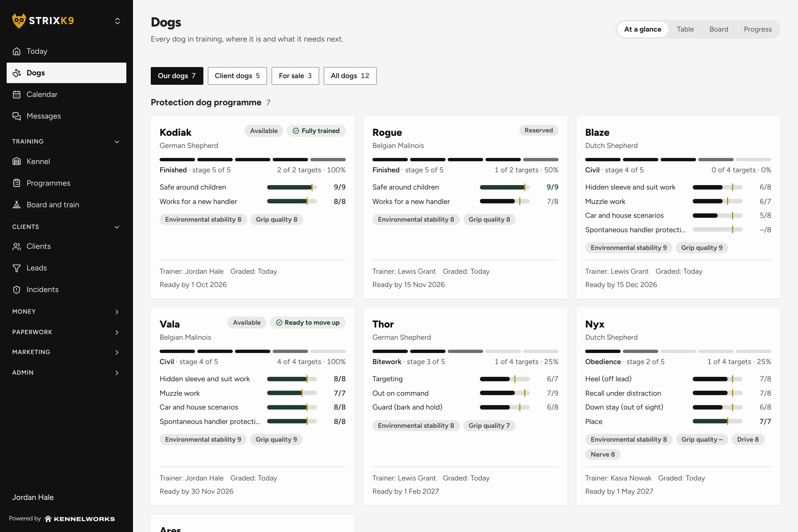Click Jordan Hale user name in sidebar

coord(33,497)
